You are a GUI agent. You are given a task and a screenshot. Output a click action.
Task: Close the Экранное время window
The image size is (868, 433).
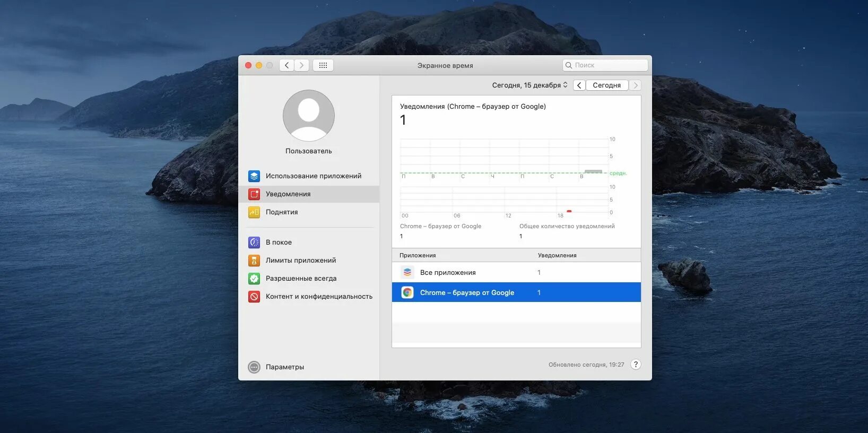pyautogui.click(x=248, y=65)
